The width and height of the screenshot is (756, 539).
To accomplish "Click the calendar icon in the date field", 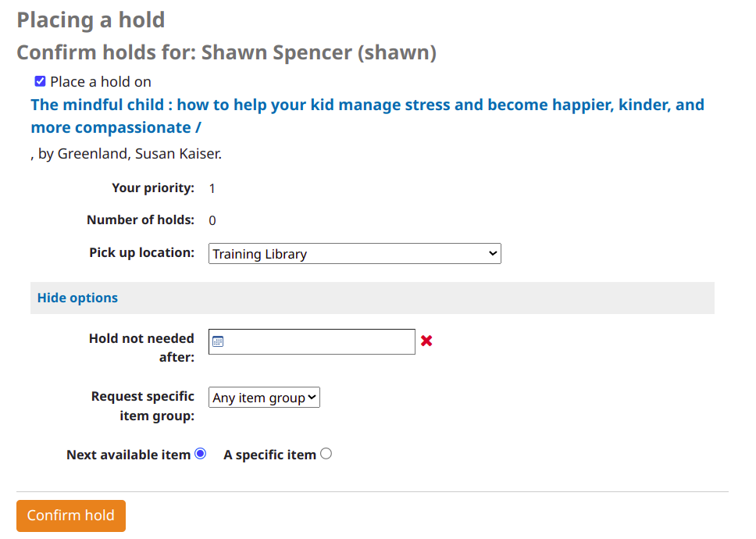I will click(219, 341).
